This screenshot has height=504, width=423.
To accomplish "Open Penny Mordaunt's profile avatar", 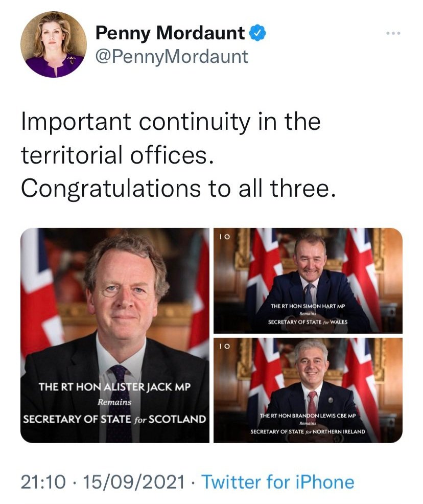I will [x=54, y=44].
